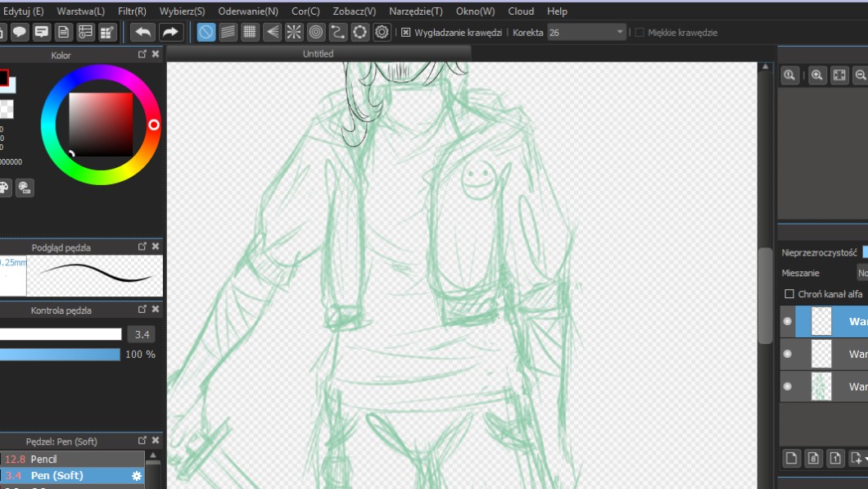Screen dimensions: 868x489
Task: Enable the parallel lines snap guide
Action: coord(228,32)
